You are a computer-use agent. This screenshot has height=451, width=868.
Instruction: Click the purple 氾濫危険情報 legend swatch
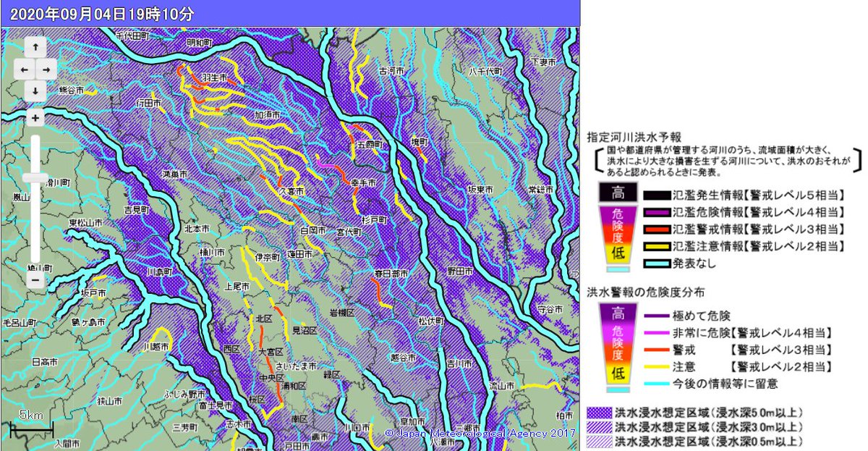pos(657,212)
